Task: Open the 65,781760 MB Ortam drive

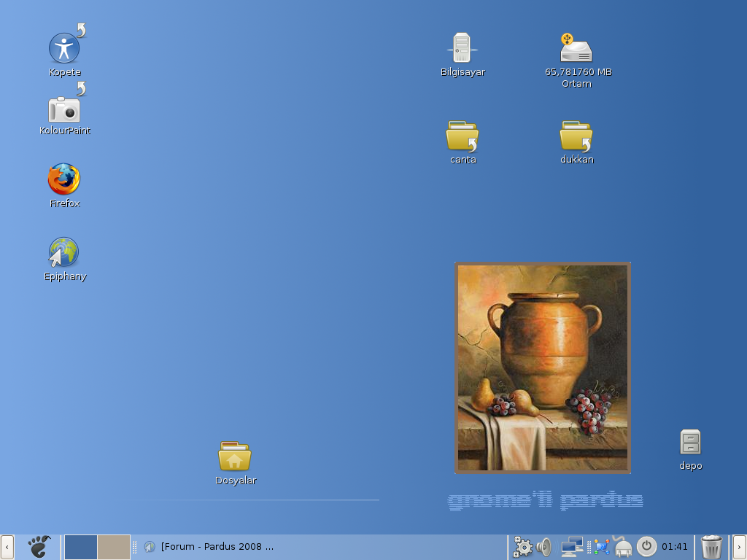Action: click(x=576, y=49)
